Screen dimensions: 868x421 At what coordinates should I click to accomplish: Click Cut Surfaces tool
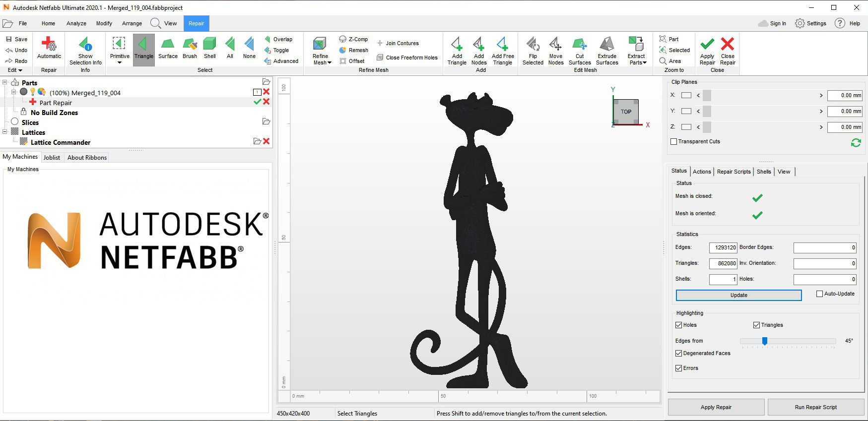(580, 51)
